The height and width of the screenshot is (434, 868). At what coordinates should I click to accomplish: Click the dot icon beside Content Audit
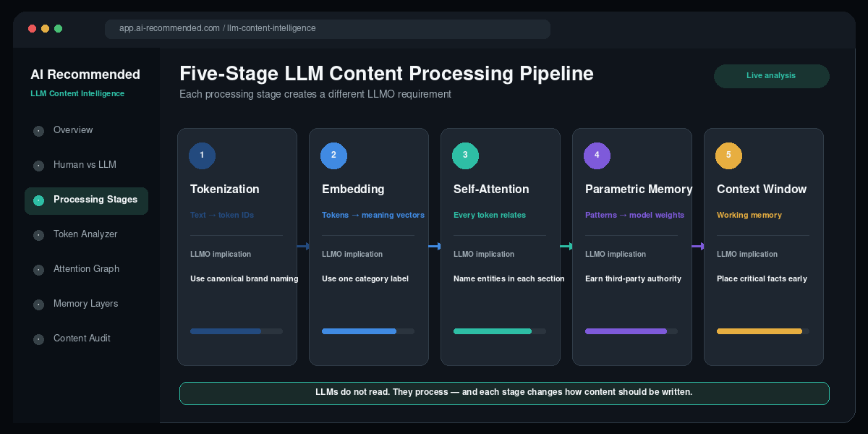click(39, 339)
